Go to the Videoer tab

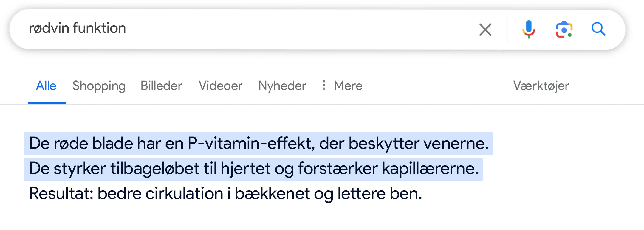[220, 86]
